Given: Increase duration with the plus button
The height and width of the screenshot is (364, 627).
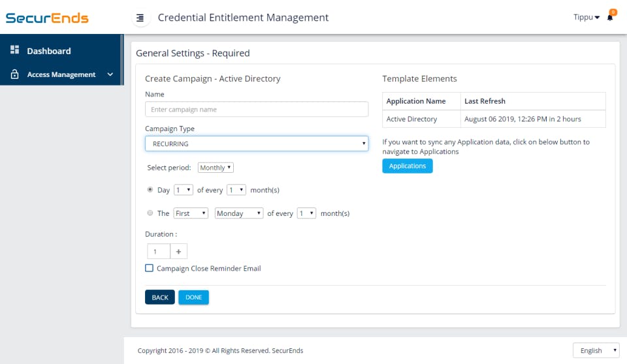Looking at the screenshot, I should (x=178, y=251).
